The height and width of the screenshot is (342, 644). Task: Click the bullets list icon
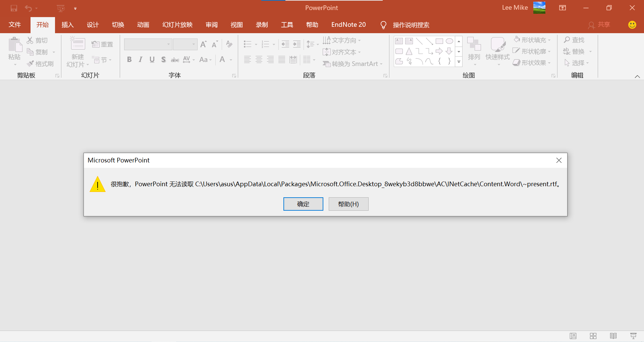coord(248,44)
